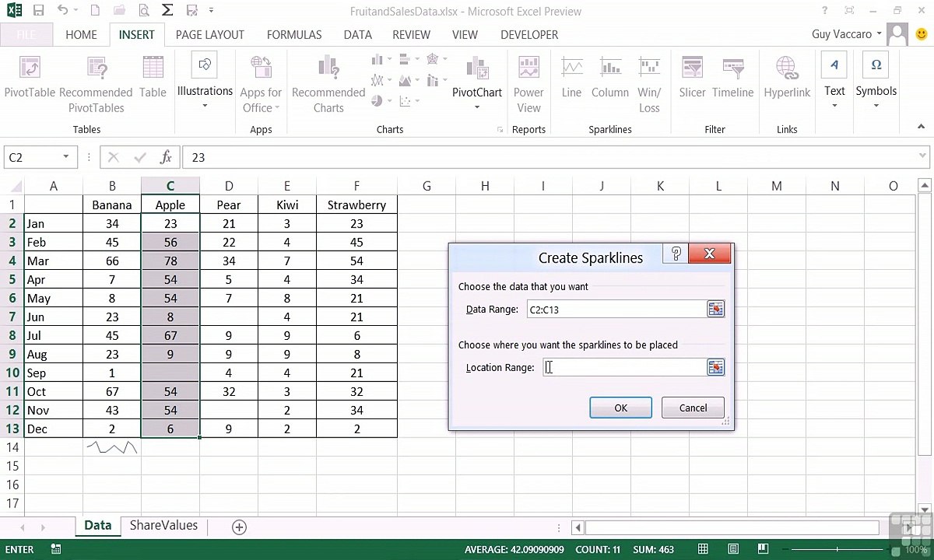This screenshot has width=934, height=560.
Task: Open the Name Box dropdown arrow
Action: 65,157
